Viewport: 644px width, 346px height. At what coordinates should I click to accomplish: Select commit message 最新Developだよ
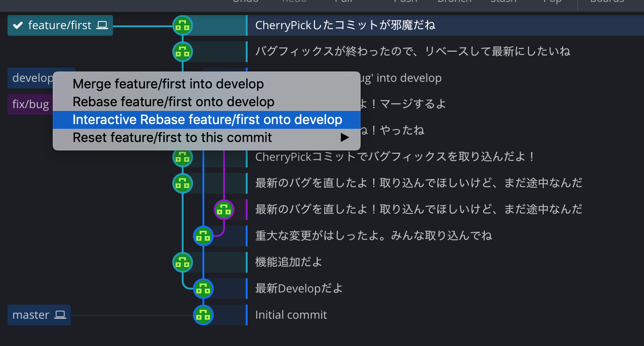pyautogui.click(x=299, y=289)
